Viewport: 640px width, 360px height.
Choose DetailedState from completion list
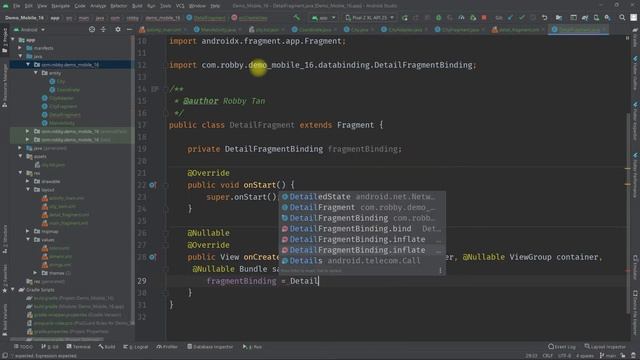(x=362, y=197)
